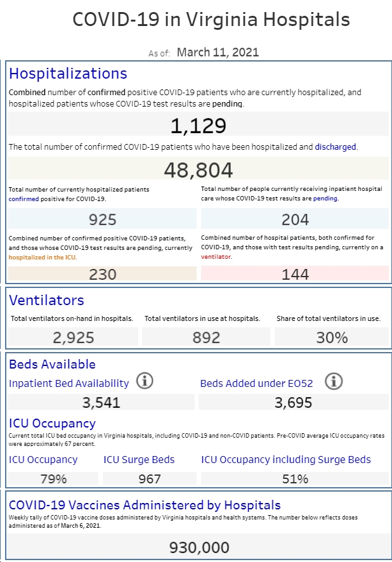Select the 230 ICU patients tile
The width and height of the screenshot is (392, 562).
coord(103,273)
